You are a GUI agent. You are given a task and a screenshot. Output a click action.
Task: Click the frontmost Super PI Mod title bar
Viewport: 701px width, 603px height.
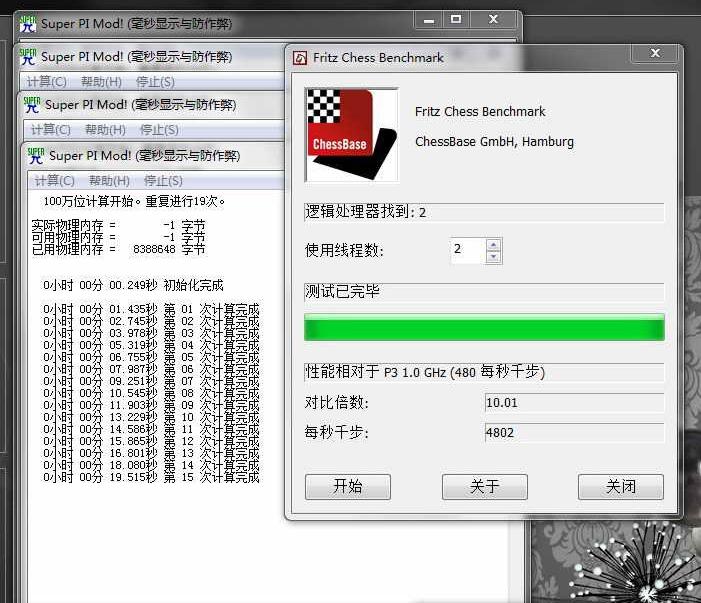pyautogui.click(x=154, y=156)
